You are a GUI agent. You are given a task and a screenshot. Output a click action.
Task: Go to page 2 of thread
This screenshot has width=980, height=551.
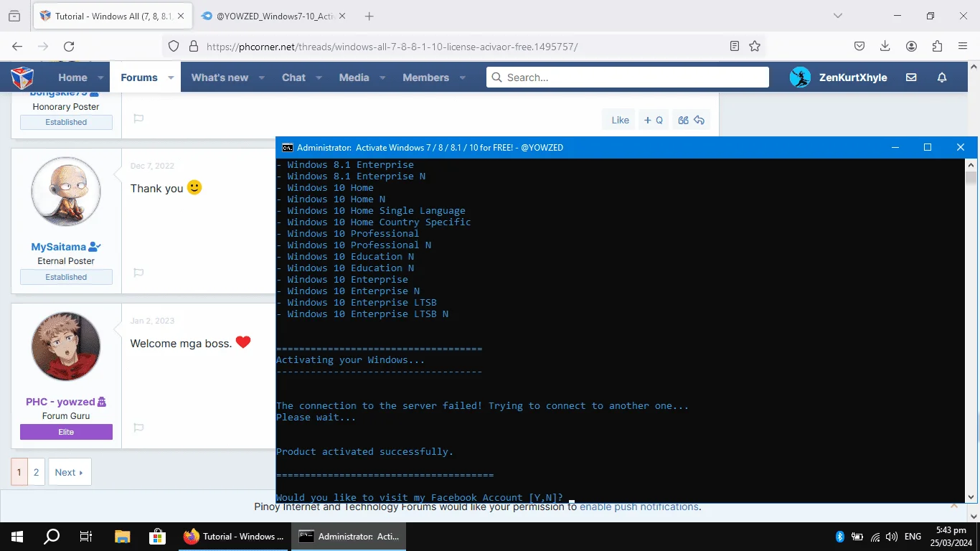(x=37, y=472)
